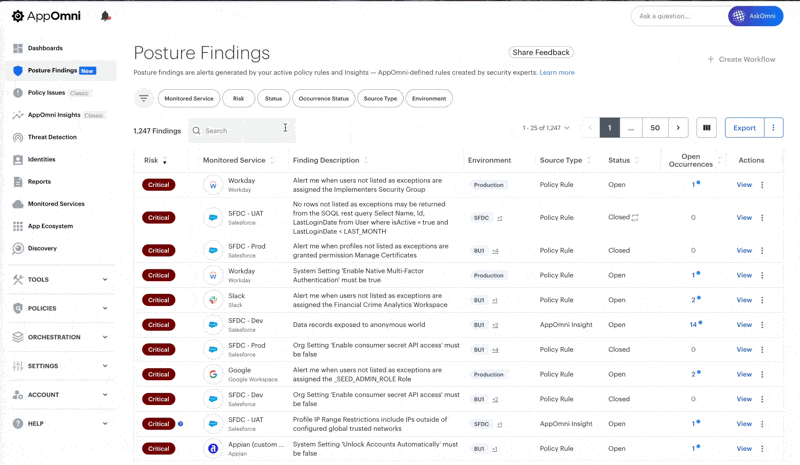
Task: Click Share Feedback button
Action: tap(541, 52)
